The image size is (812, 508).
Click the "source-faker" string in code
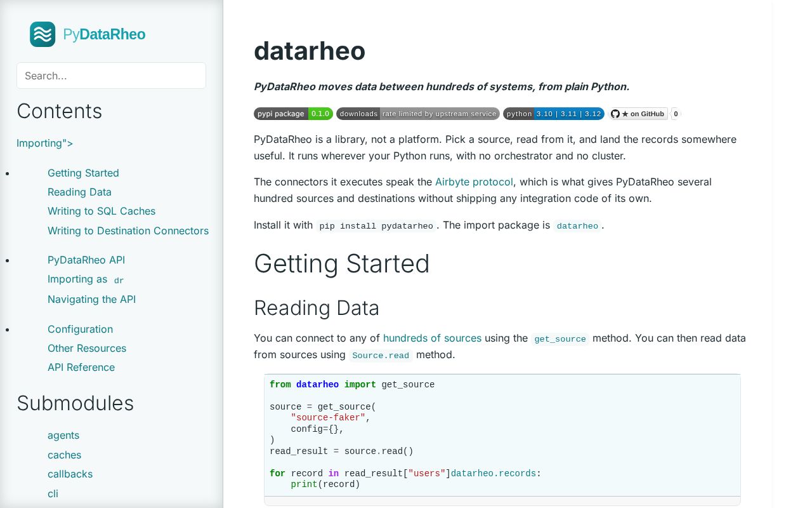click(x=328, y=418)
